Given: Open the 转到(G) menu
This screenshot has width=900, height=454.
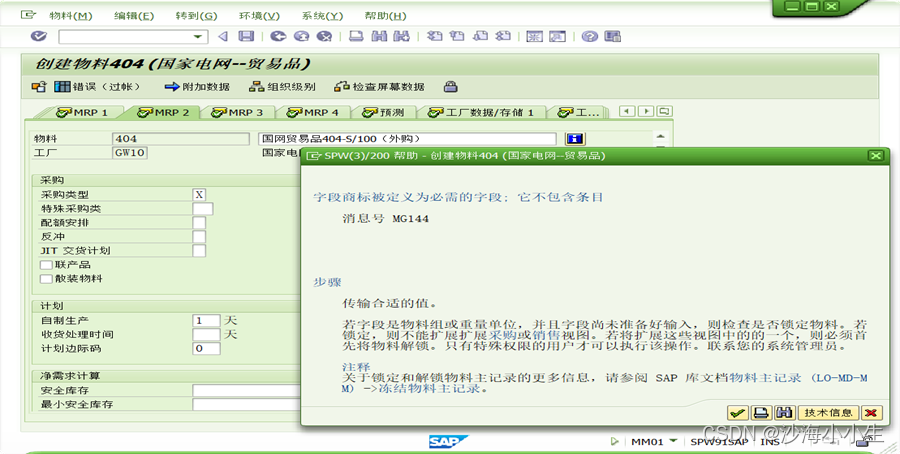Looking at the screenshot, I should point(197,16).
